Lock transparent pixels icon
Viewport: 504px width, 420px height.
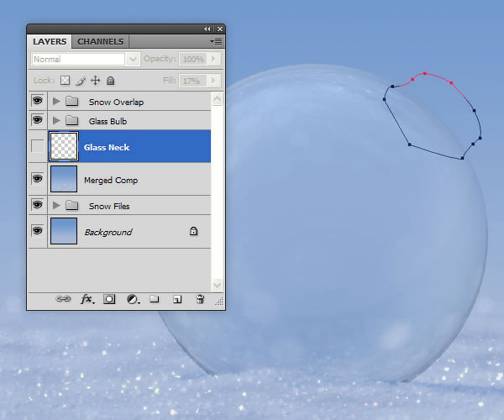(66, 81)
